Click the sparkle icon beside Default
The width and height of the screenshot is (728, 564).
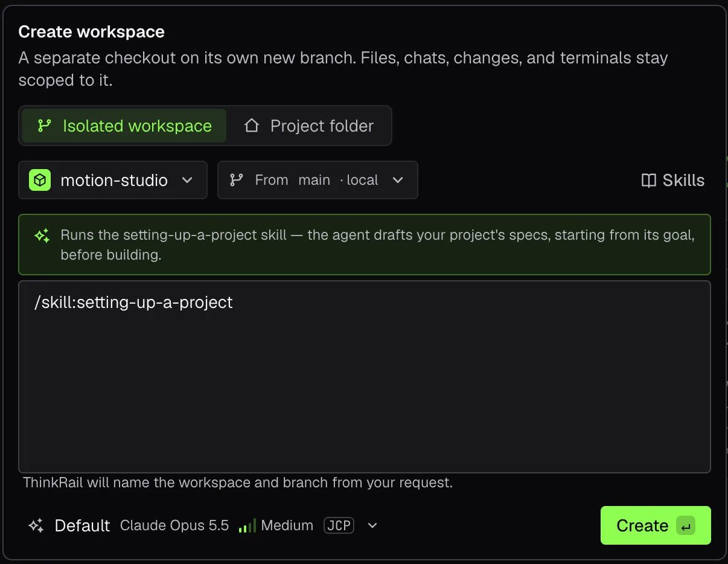tap(36, 525)
